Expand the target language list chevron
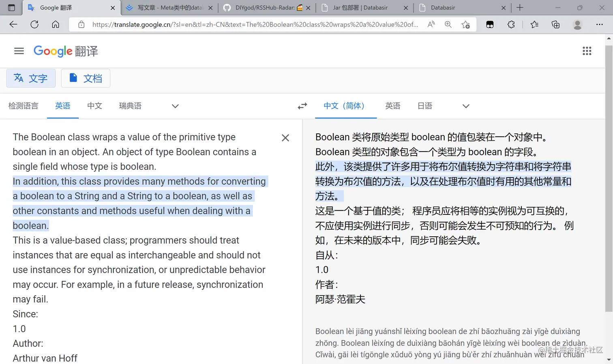The height and width of the screenshot is (364, 613). (466, 106)
